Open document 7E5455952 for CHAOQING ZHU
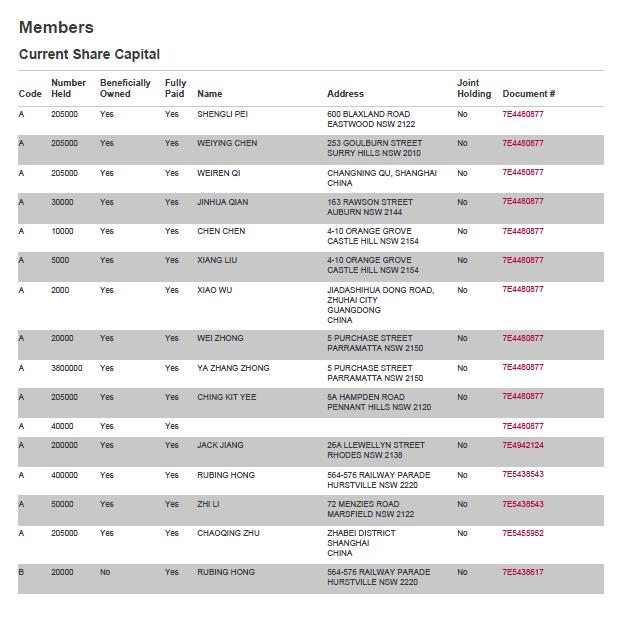The width and height of the screenshot is (622, 619). [522, 533]
